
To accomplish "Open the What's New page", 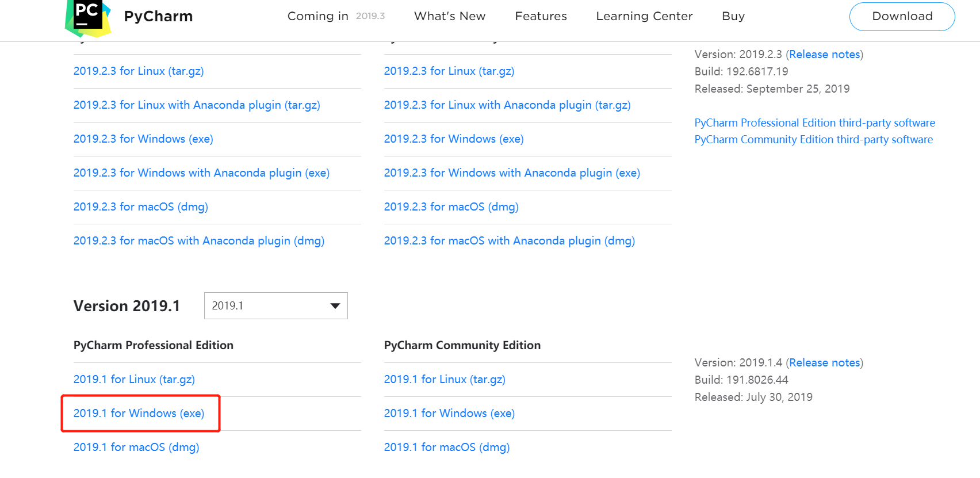I will pos(450,16).
